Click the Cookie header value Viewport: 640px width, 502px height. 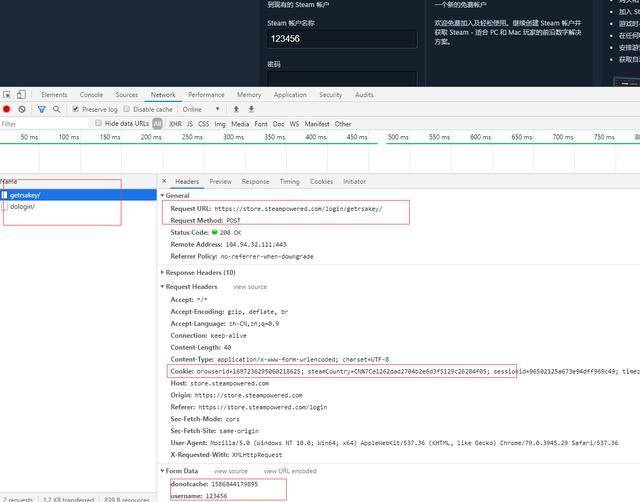[418, 371]
